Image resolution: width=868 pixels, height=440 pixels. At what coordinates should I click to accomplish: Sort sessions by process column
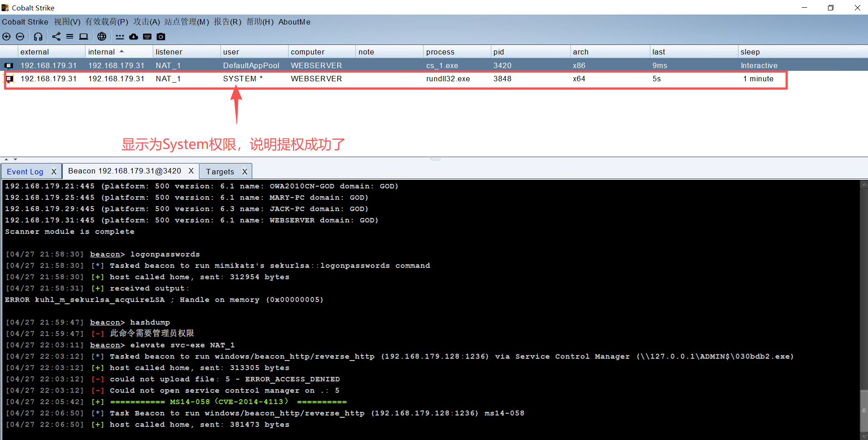pyautogui.click(x=457, y=52)
